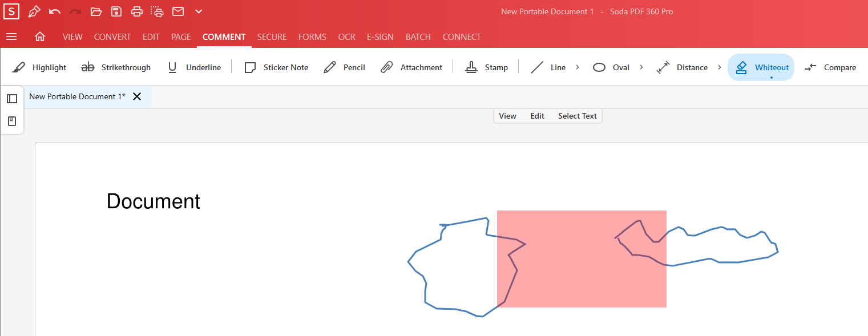This screenshot has height=336, width=868.
Task: Select the Underline tool
Action: click(x=194, y=67)
